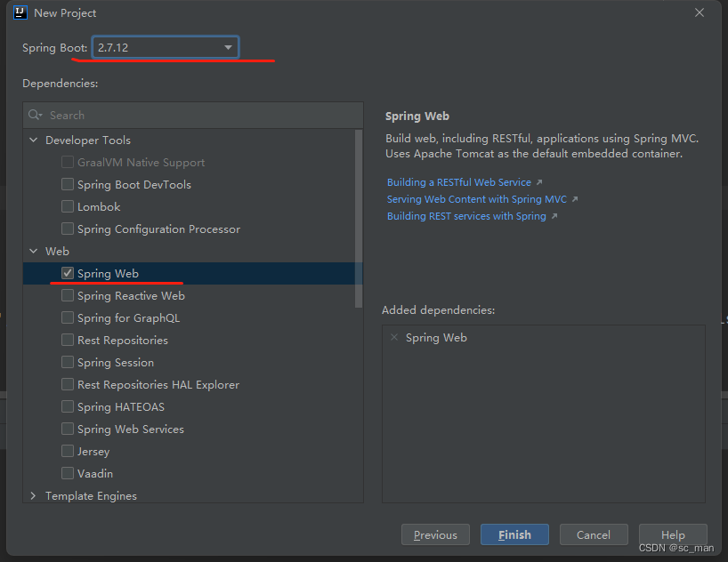728x562 pixels.
Task: Click arrow icon beside Building REST services link
Action: (554, 216)
